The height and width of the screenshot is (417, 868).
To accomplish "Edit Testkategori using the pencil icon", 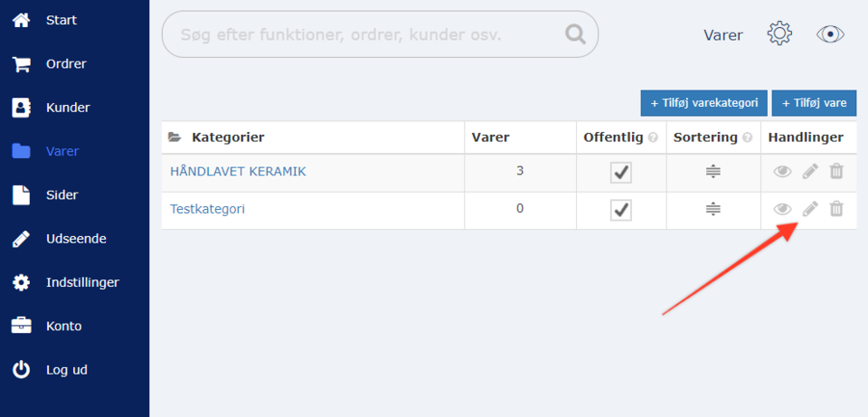I will tap(810, 209).
